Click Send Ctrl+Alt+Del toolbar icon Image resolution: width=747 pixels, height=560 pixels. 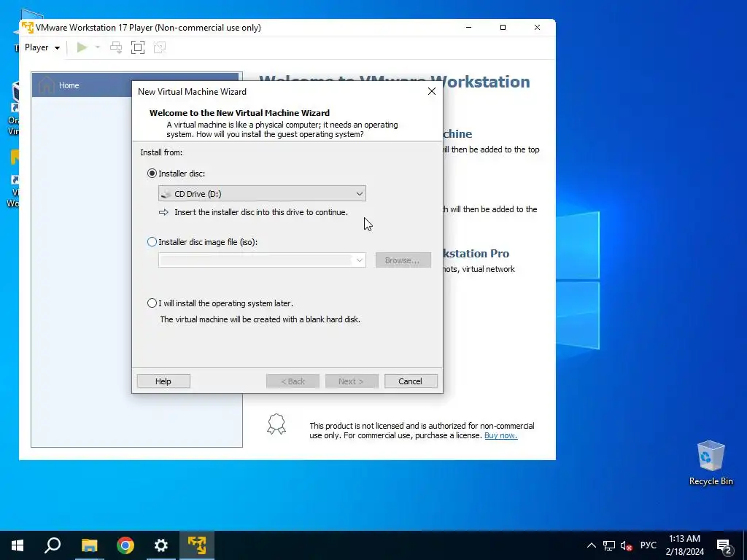tap(116, 47)
